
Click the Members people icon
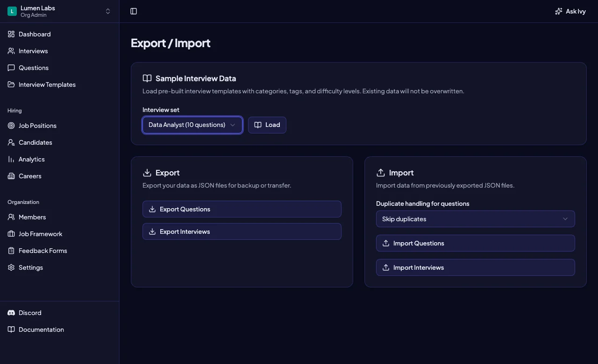11,217
